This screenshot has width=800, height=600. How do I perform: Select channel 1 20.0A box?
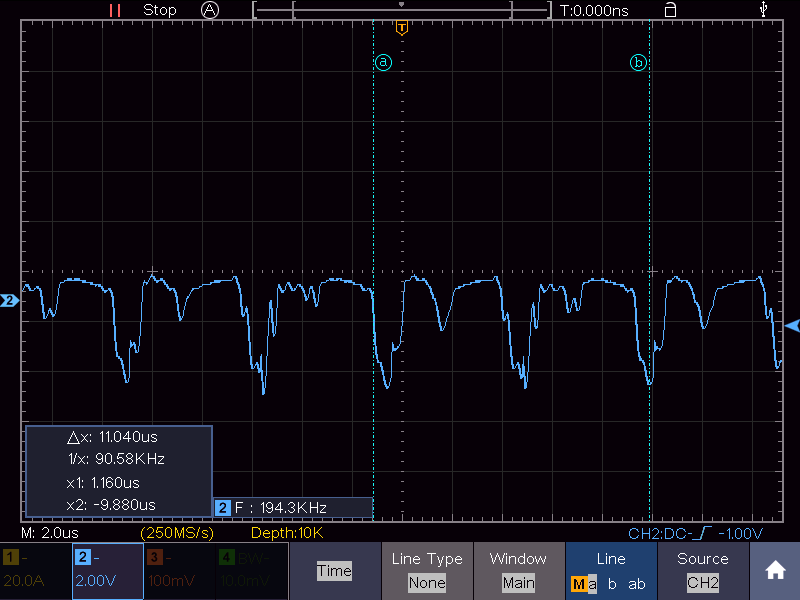click(x=36, y=571)
